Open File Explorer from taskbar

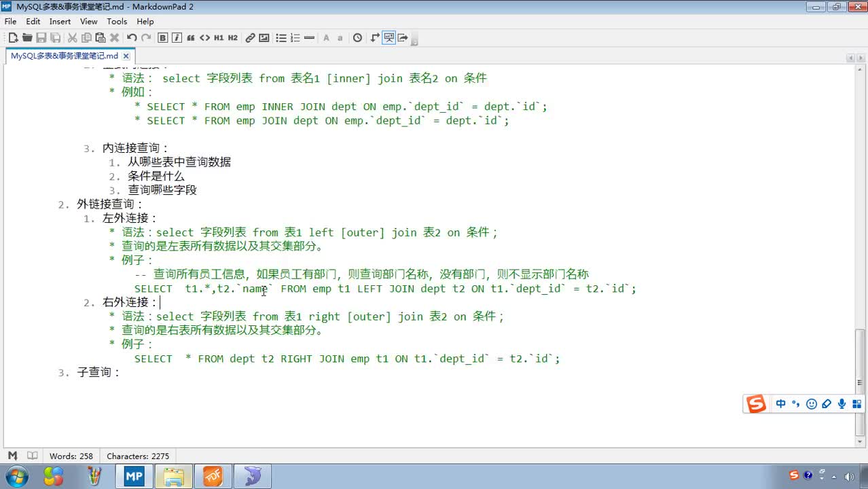click(173, 477)
